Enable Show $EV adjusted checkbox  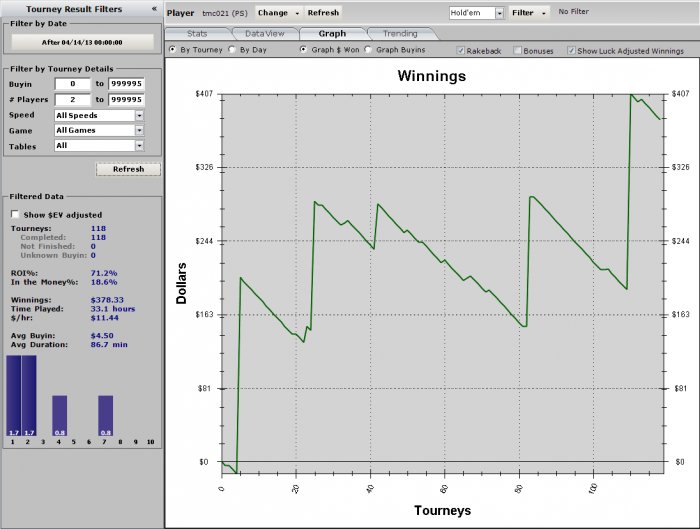tap(15, 214)
